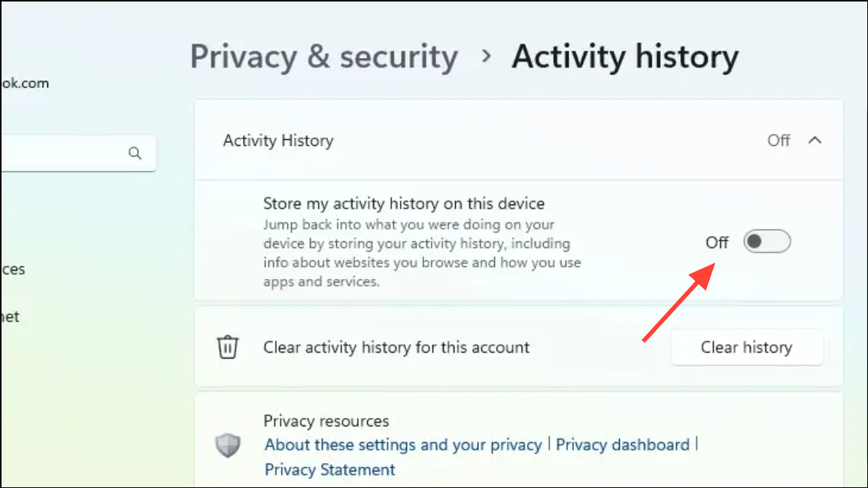868x488 pixels.
Task: Click the Activity History section header label
Action: click(x=278, y=141)
